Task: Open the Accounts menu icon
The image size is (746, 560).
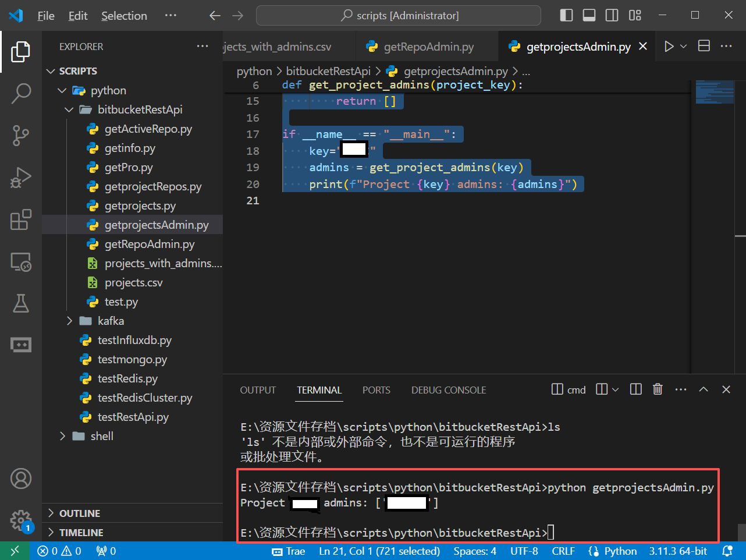Action: point(21,479)
